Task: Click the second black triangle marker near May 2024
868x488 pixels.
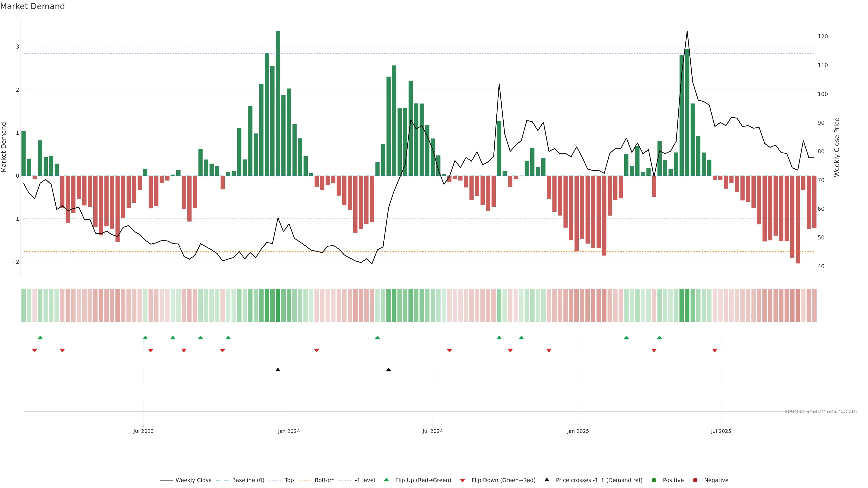Action: coord(389,370)
